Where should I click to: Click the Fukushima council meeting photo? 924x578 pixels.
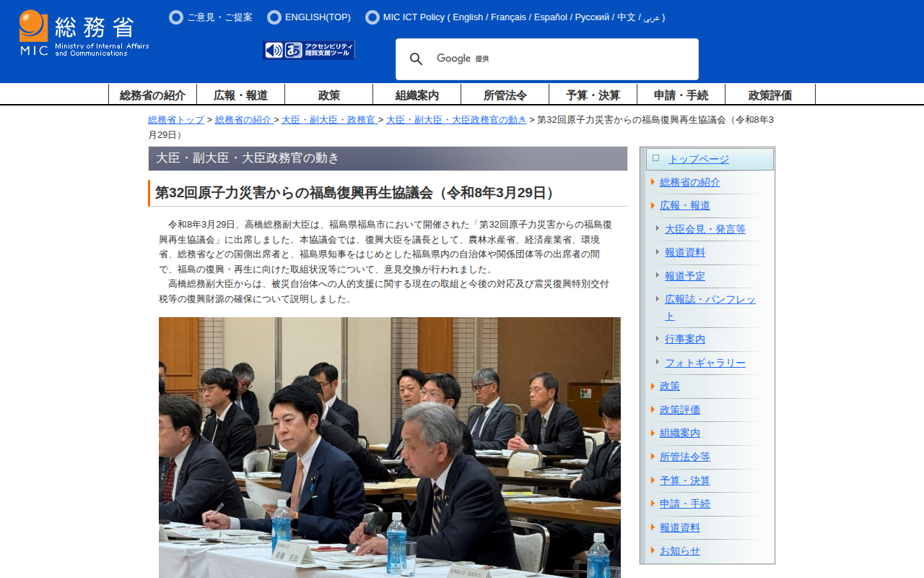pos(390,447)
